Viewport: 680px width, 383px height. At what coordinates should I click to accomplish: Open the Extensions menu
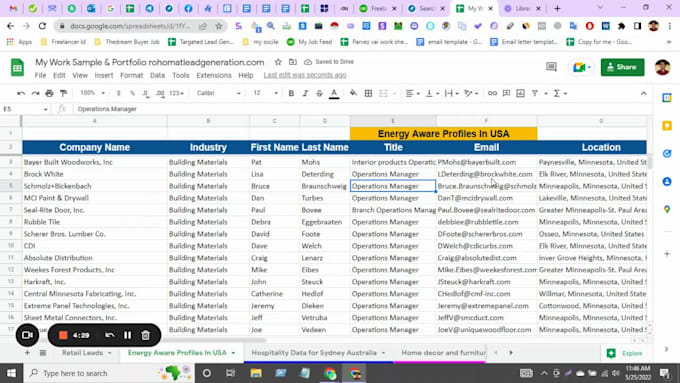pyautogui.click(x=214, y=75)
